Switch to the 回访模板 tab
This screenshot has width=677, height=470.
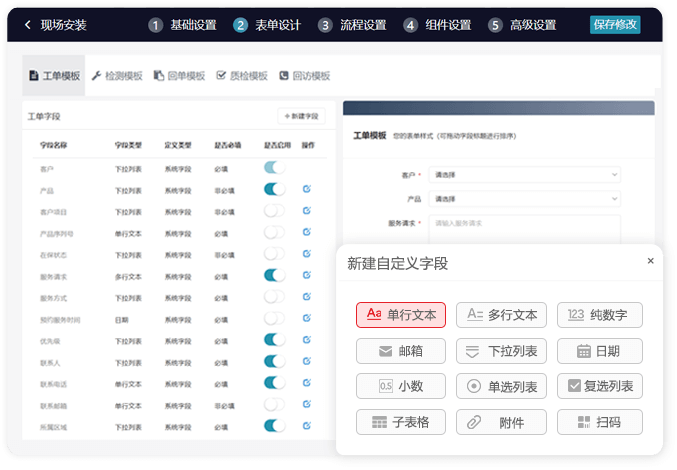304,76
